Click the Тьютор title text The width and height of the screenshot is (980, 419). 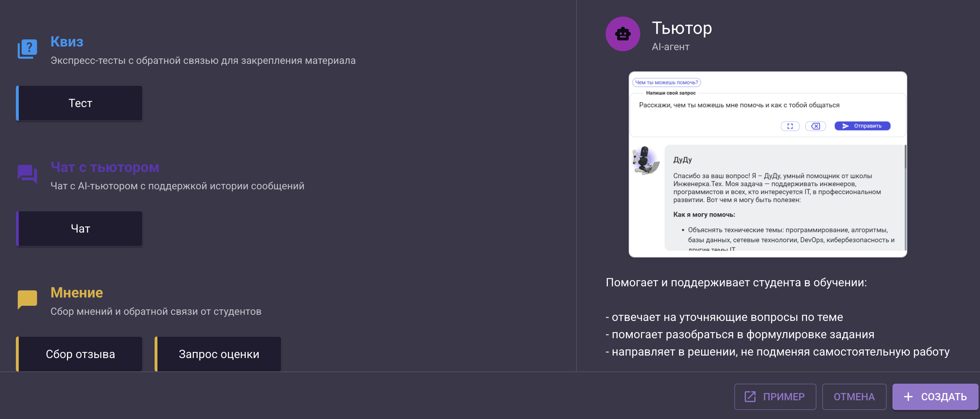pos(682,28)
